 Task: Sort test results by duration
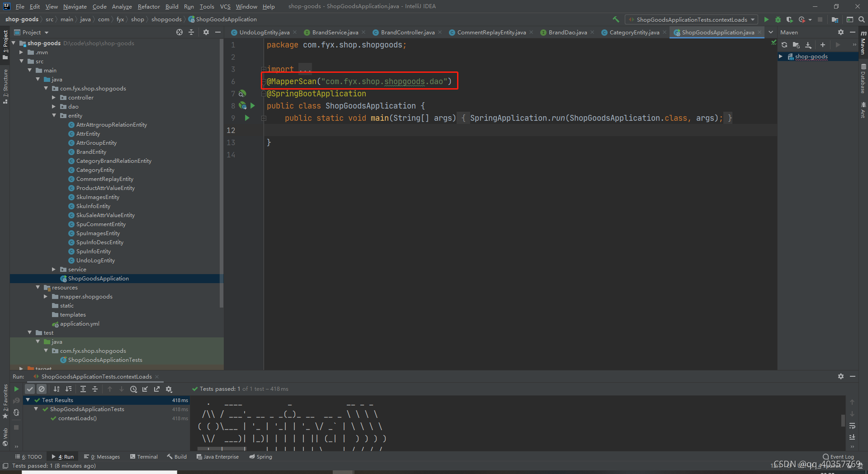(68, 389)
